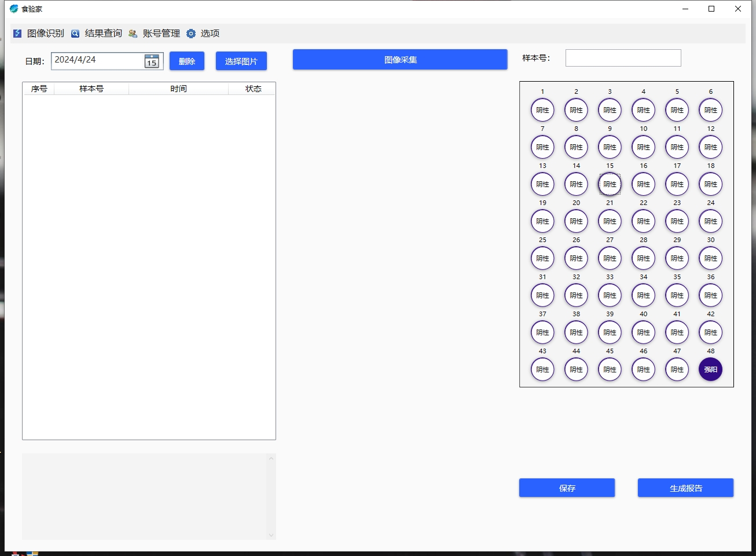Click the 保存 button
The width and height of the screenshot is (756, 556).
(x=567, y=488)
